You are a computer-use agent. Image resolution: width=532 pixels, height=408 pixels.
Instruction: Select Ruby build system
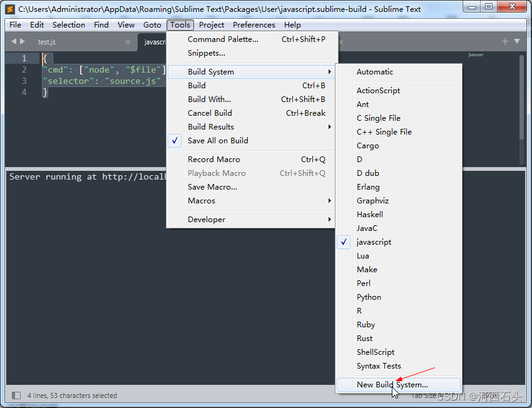[399, 325]
